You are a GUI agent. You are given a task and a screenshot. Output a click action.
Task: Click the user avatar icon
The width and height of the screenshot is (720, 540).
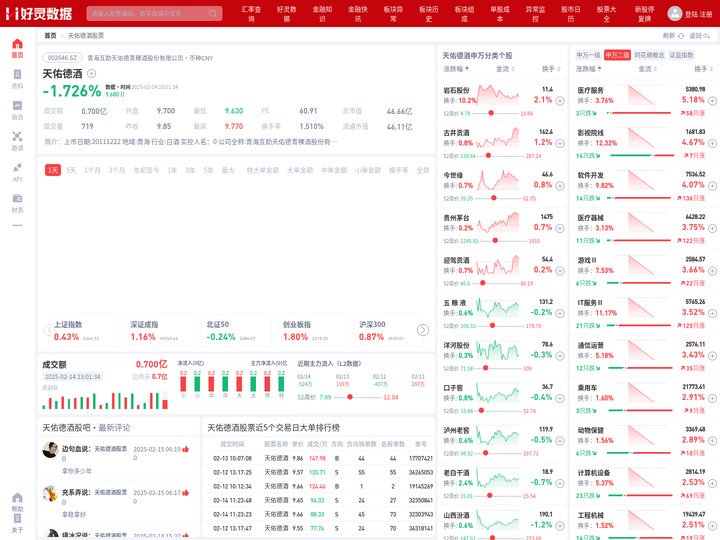pyautogui.click(x=674, y=13)
